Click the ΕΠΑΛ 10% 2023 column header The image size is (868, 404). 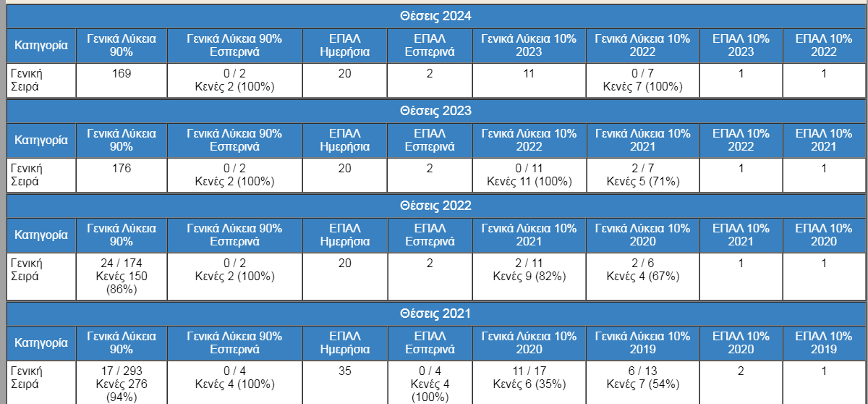[741, 45]
